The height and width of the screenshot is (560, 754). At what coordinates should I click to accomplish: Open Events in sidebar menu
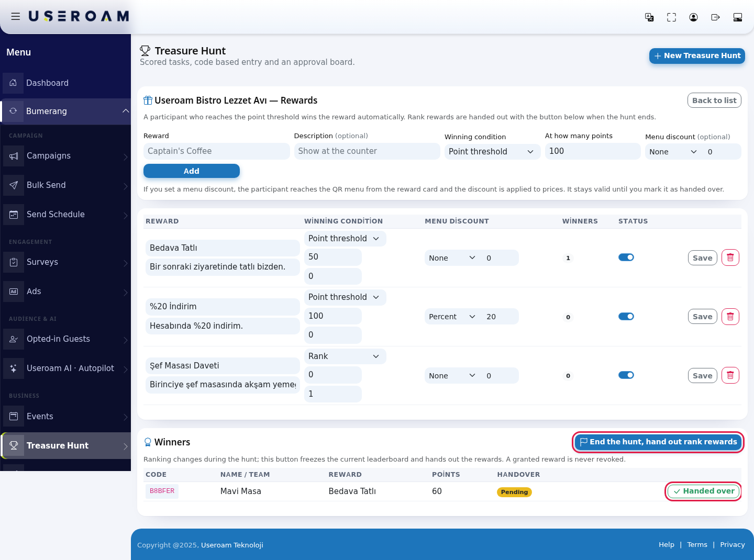coord(65,417)
